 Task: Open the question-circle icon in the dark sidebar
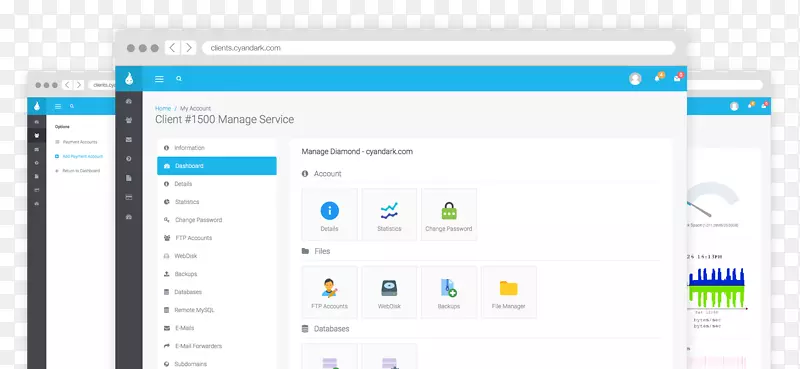click(x=129, y=159)
